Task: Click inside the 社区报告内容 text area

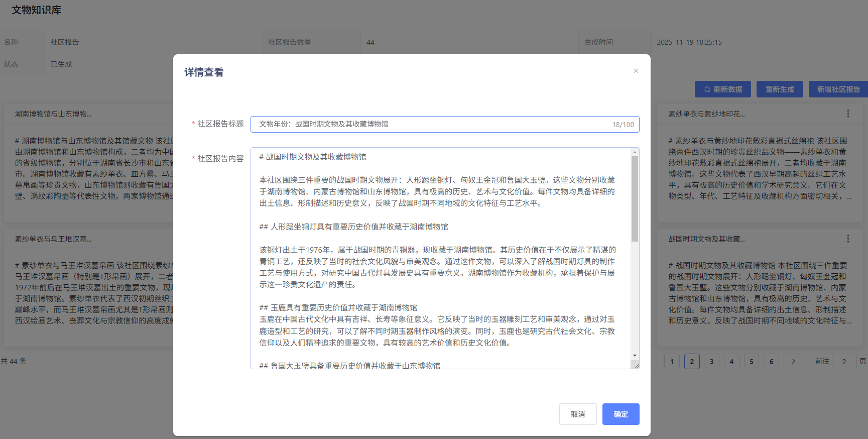Action: click(441, 258)
